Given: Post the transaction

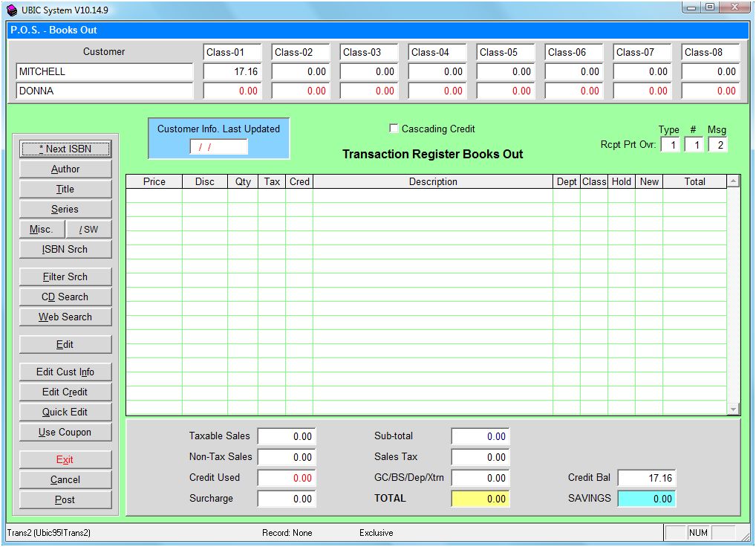Looking at the screenshot, I should (65, 499).
